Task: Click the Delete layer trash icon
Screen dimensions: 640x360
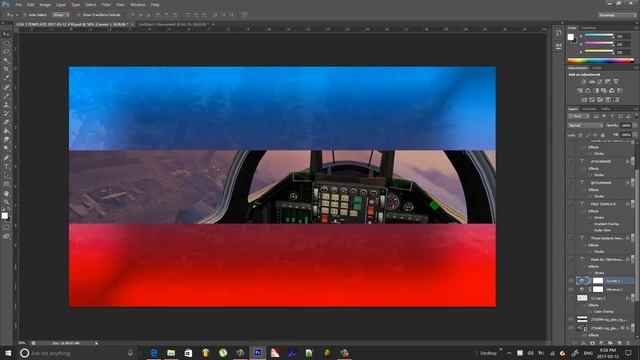Action: 628,343
